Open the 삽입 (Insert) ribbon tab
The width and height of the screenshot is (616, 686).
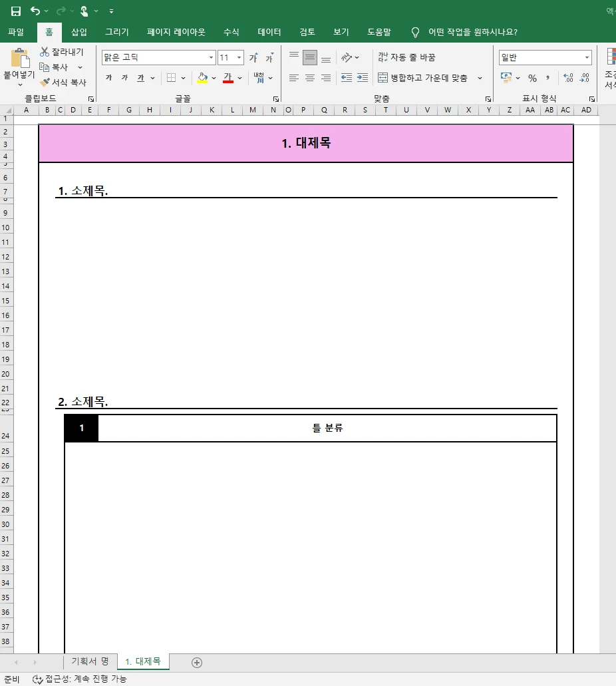(x=79, y=32)
